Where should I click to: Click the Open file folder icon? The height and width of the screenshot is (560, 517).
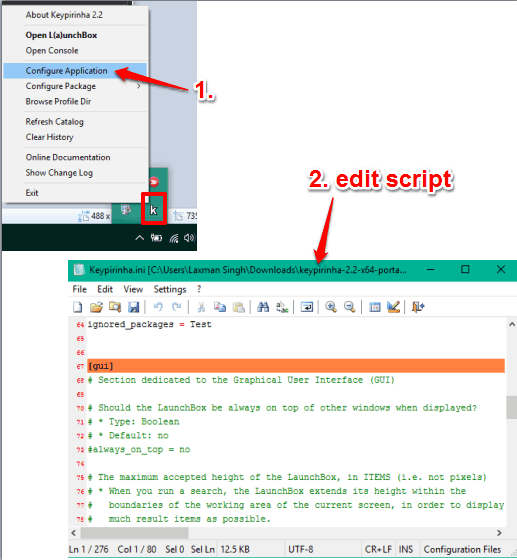(96, 307)
